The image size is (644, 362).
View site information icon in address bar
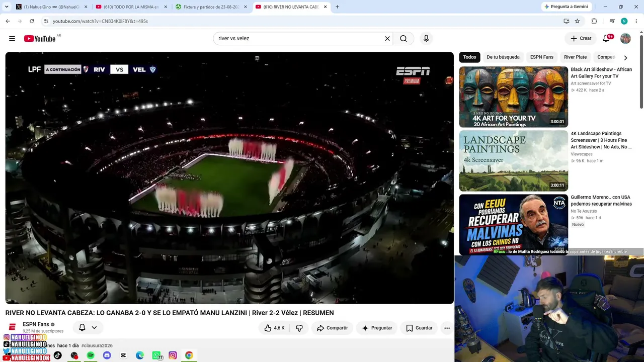[x=46, y=21]
